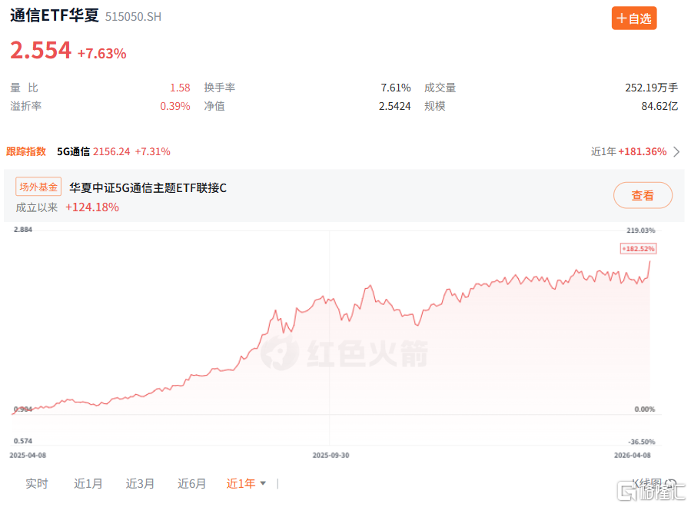This screenshot has height=508, width=692.
Task: Switch to the 近1月 tab
Action: [88, 484]
